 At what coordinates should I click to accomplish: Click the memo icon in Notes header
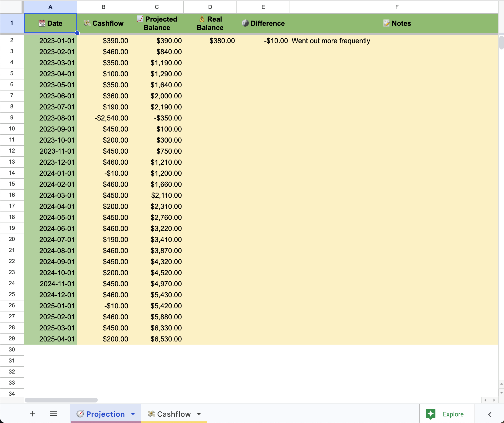pos(386,23)
